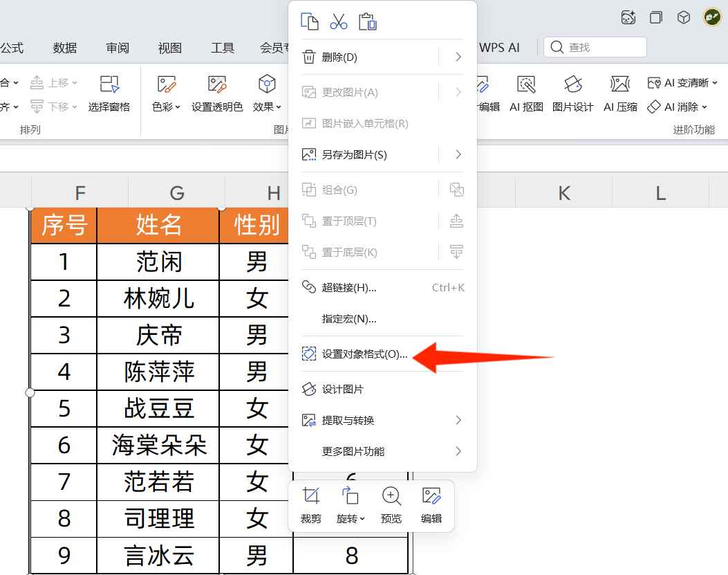Open the 选择窗格 selection pane
Image resolution: width=728 pixels, height=575 pixels.
pyautogui.click(x=109, y=94)
